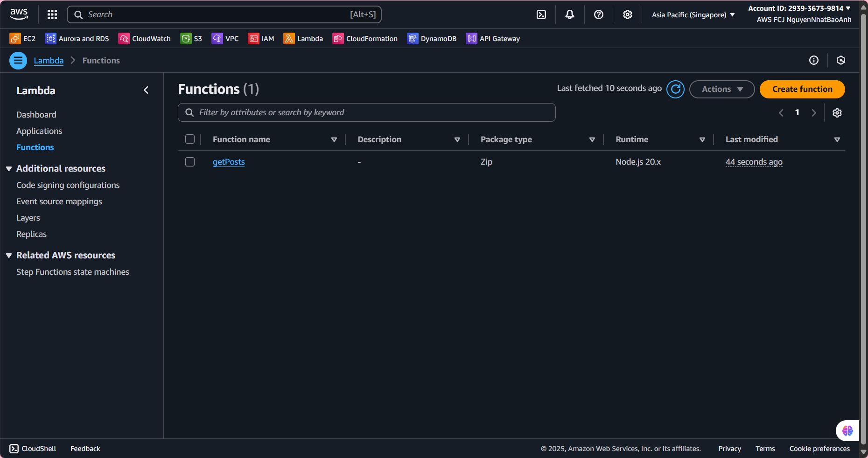Image resolution: width=868 pixels, height=458 pixels.
Task: Click the Create function button
Action: pos(802,89)
